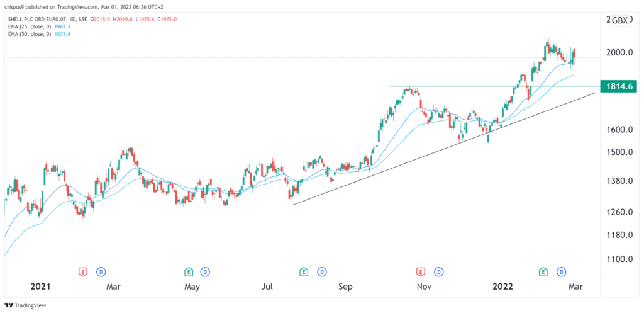Select the 1814.6 price level label
Image resolution: width=644 pixels, height=313 pixels.
(x=619, y=86)
